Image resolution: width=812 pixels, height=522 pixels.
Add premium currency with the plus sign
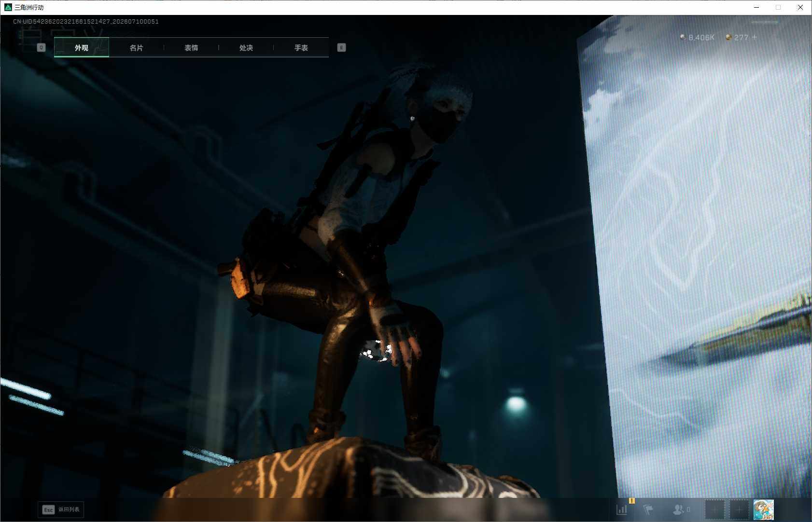755,37
